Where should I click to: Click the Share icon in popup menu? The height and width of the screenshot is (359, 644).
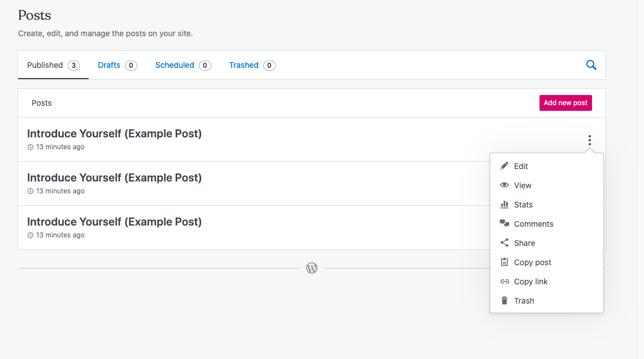(x=504, y=243)
